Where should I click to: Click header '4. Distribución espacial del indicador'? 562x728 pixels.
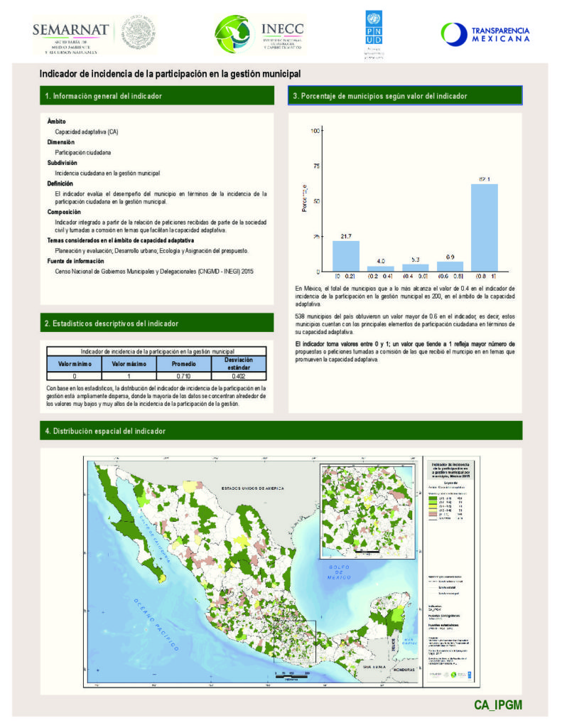(281, 431)
